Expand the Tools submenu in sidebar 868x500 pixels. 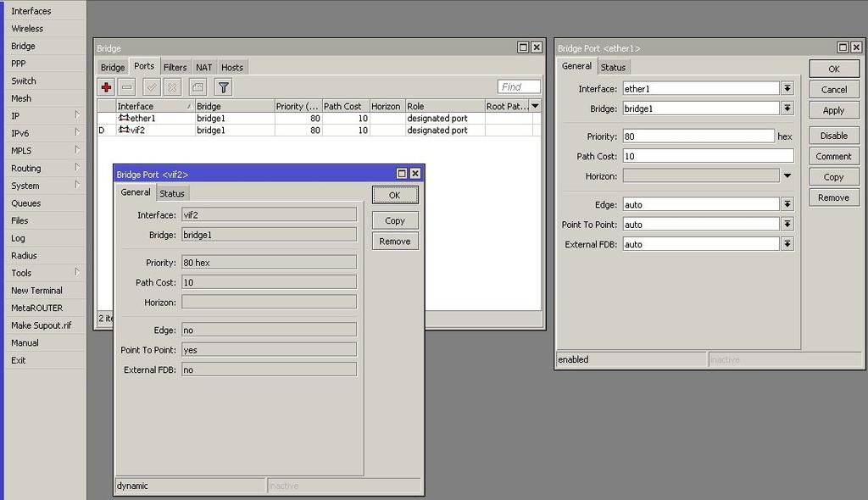[x=77, y=272]
